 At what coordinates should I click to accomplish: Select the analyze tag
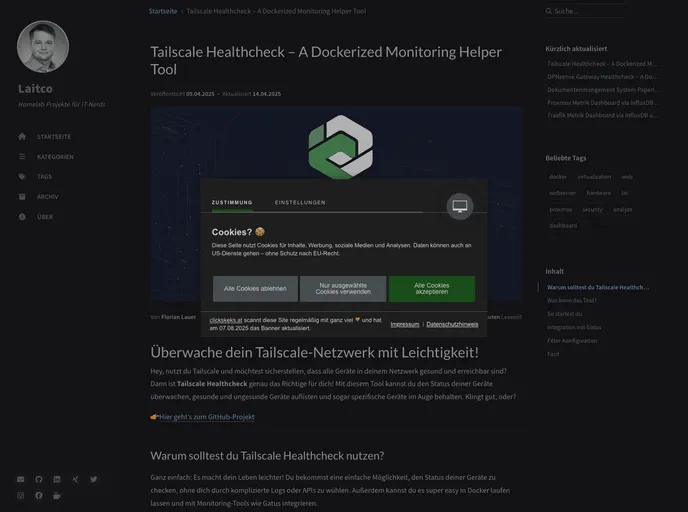pyautogui.click(x=623, y=210)
